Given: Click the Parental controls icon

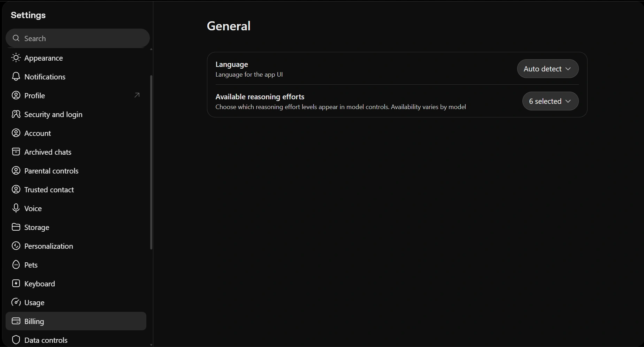Looking at the screenshot, I should [16, 171].
